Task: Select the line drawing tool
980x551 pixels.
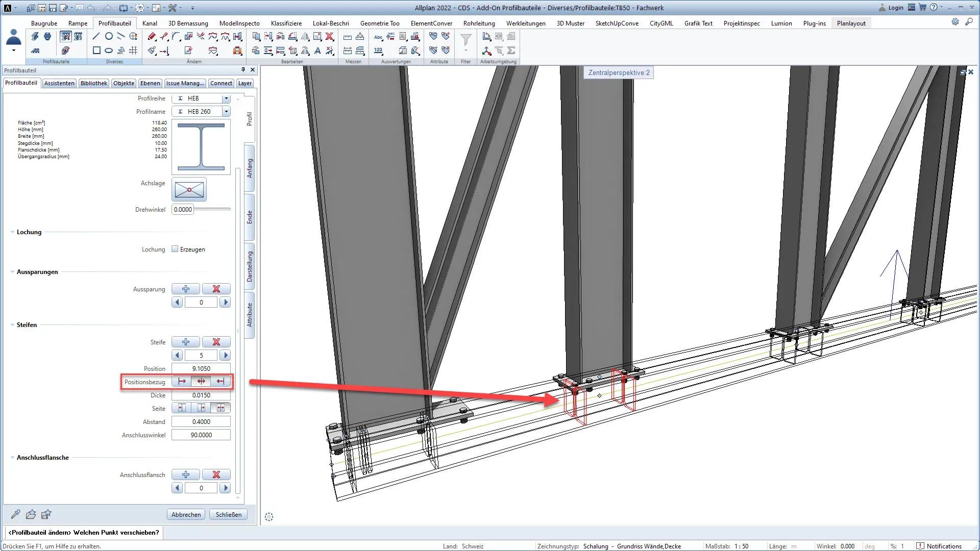Action: [x=96, y=36]
